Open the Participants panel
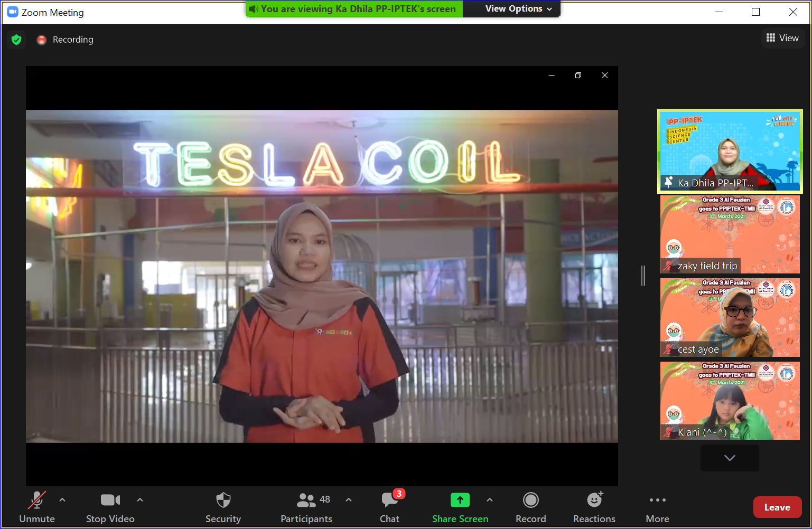Screen dimensions: 812x529 pyautogui.click(x=306, y=507)
